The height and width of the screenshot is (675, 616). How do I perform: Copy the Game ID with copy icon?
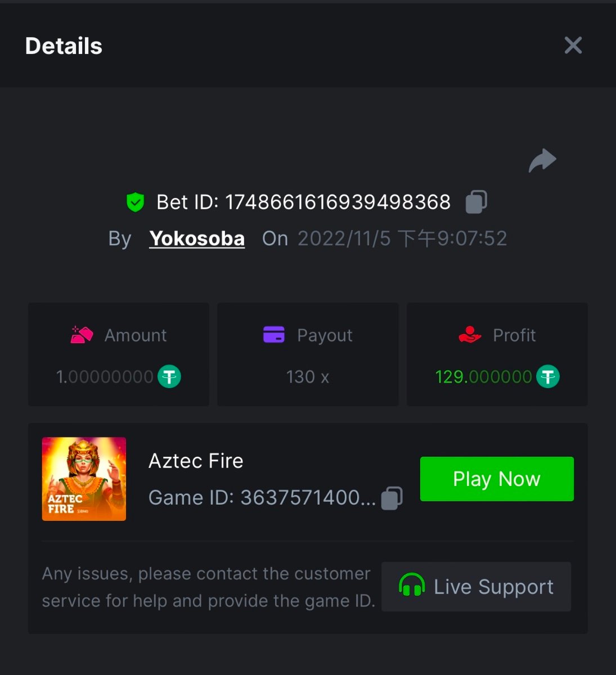[392, 498]
